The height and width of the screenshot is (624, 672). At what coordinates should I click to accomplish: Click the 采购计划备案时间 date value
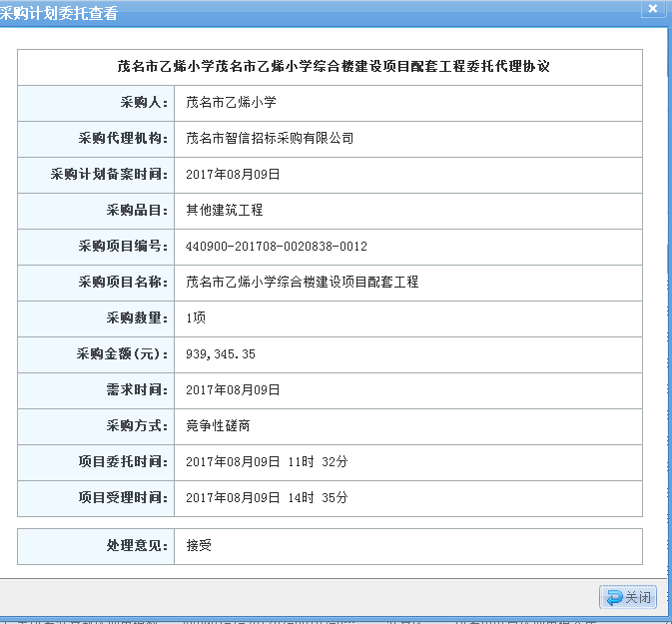tap(233, 174)
